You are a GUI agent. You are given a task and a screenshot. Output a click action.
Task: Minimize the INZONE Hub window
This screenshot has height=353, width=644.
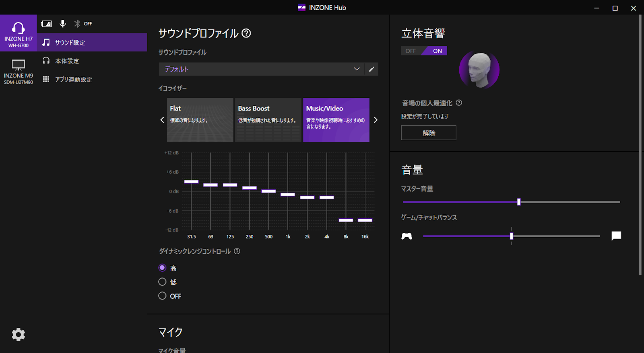point(597,8)
